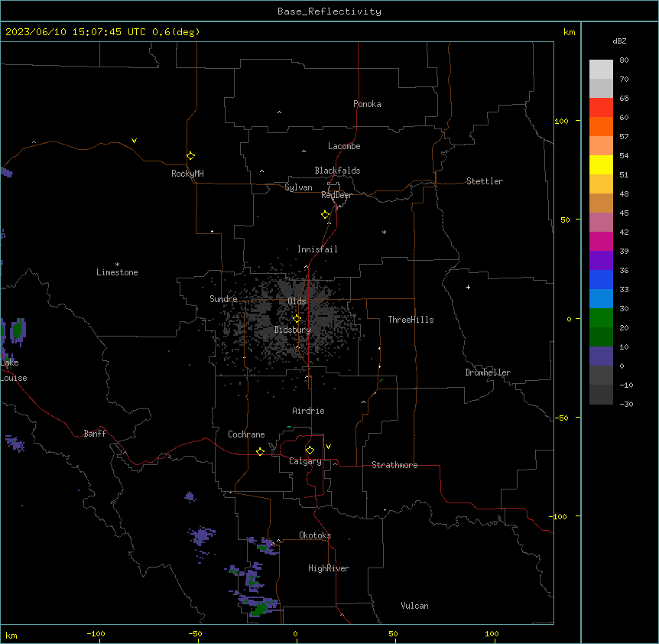Click the RockyMH label
This screenshot has height=644, width=659.
click(x=187, y=173)
